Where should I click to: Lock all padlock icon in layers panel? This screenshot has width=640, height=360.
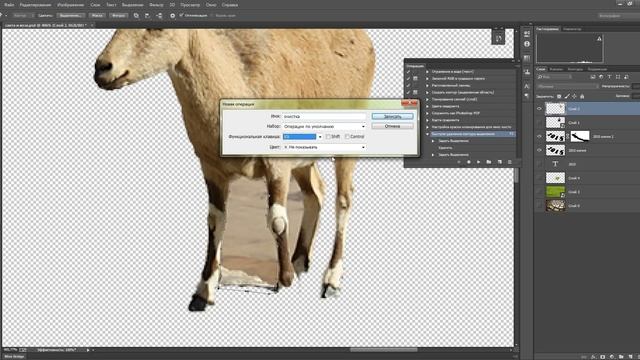582,96
